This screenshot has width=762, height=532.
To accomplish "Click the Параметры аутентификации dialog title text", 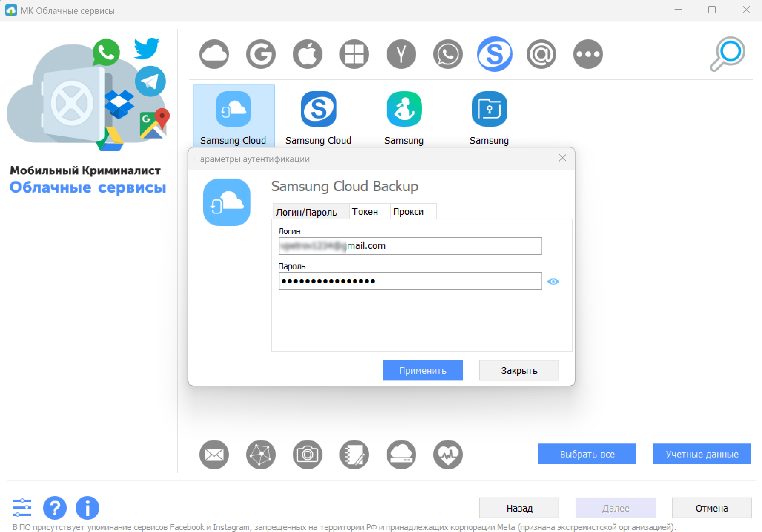I will point(252,159).
